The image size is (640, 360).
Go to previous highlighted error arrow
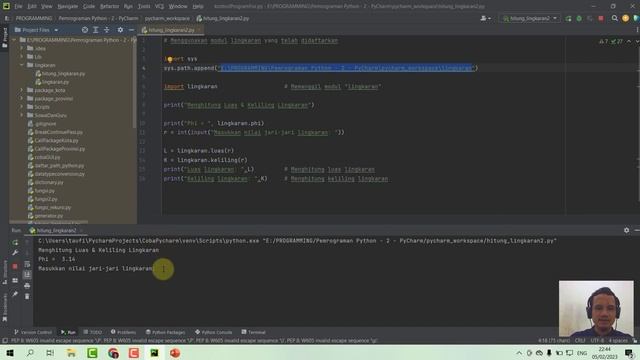(x=629, y=41)
